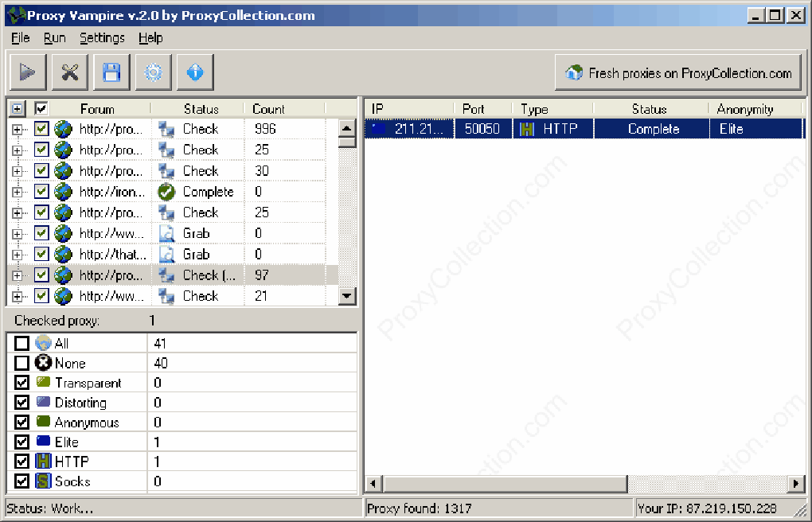The width and height of the screenshot is (812, 522).
Task: Click the Distorting icon in filter list
Action: pos(44,402)
